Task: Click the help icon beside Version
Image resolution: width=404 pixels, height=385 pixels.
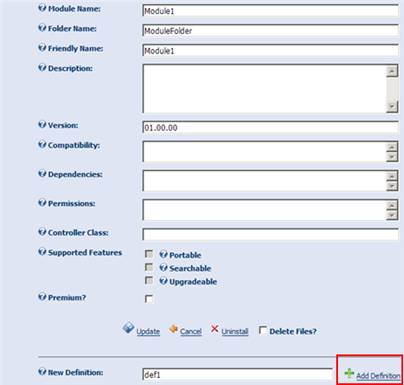Action: [x=42, y=125]
